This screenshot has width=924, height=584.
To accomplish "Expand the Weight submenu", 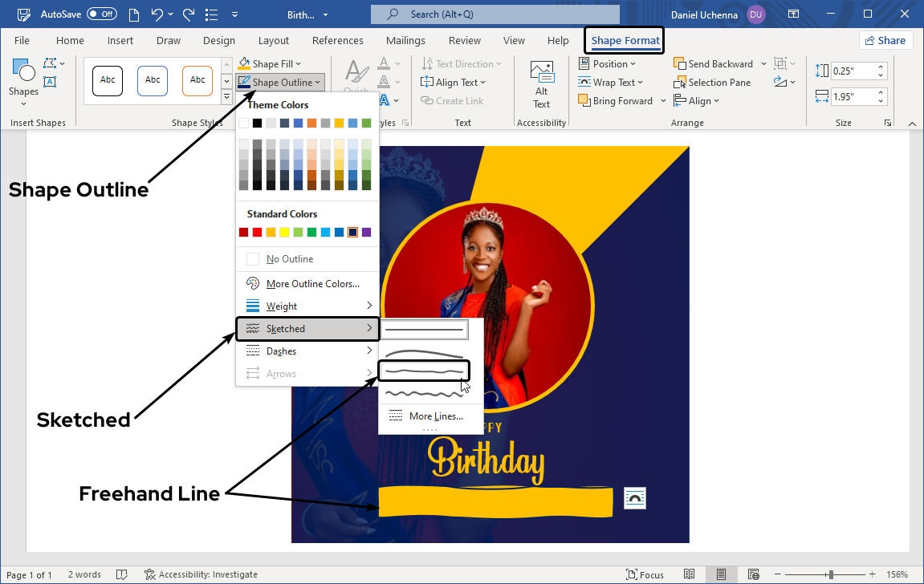I will click(x=308, y=306).
